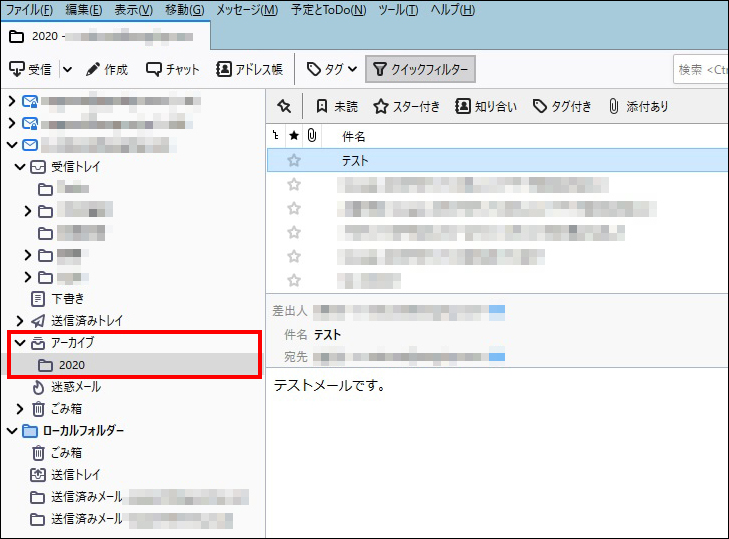729x539 pixels.
Task: Open 作成 to compose a new message
Action: tap(106, 69)
